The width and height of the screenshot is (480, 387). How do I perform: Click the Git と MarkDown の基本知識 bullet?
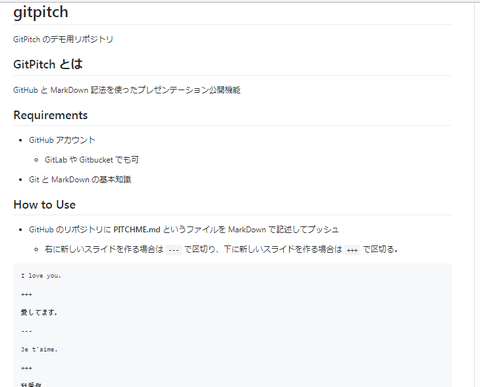point(80,180)
